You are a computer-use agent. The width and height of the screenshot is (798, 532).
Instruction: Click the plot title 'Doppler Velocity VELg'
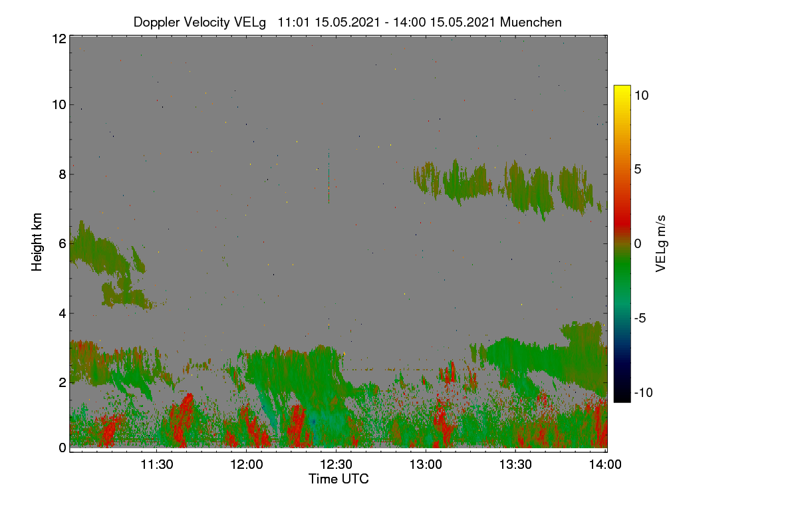[199, 22]
